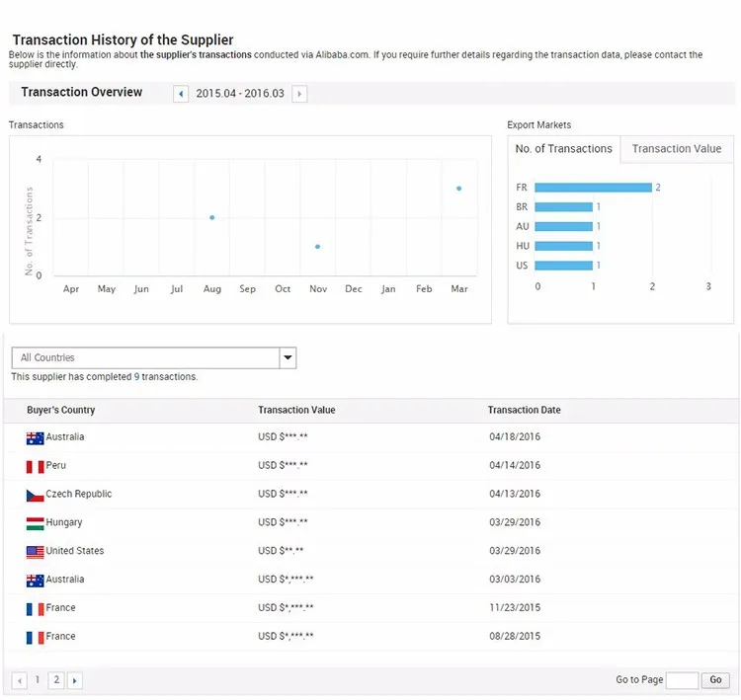Go to next page using right arrow
The image size is (741, 700).
pyautogui.click(x=75, y=680)
